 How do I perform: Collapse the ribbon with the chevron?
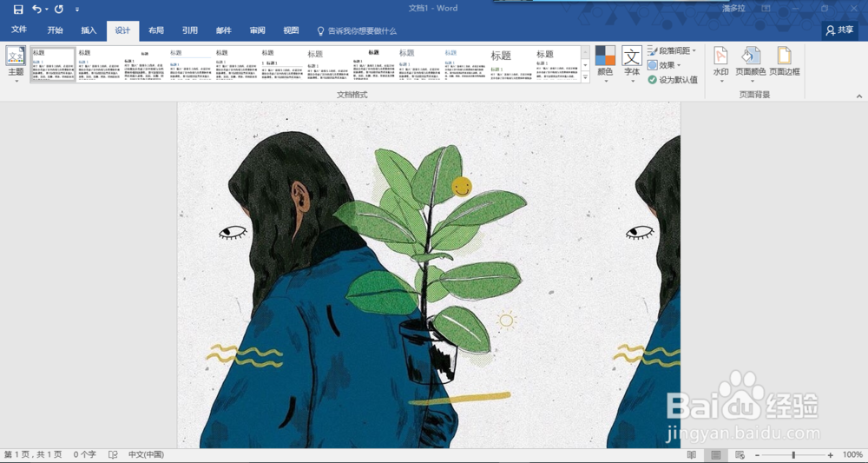coord(859,96)
